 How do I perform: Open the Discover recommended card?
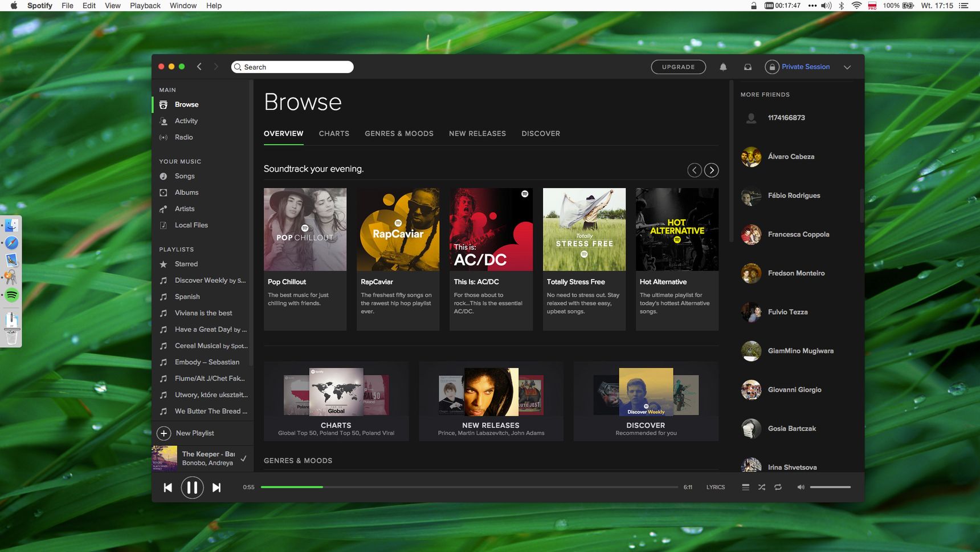coord(646,401)
